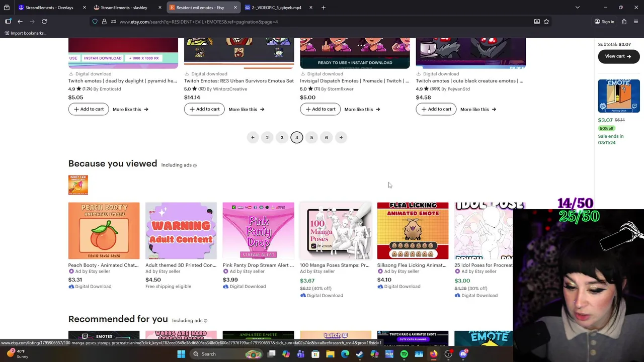More like this for Stormflxwer listing

coord(362,109)
